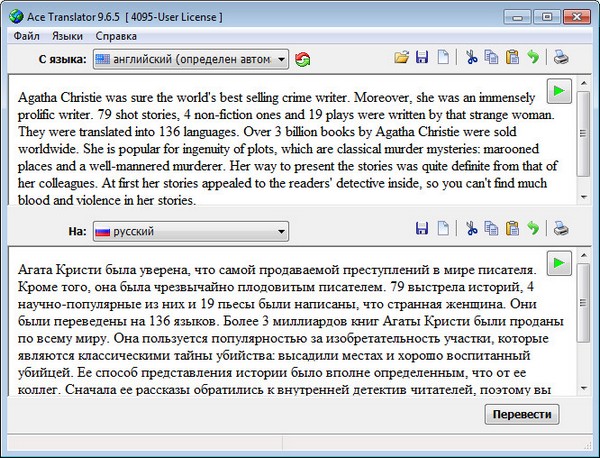
Task: Clear translation with new document icon
Action: [x=443, y=230]
